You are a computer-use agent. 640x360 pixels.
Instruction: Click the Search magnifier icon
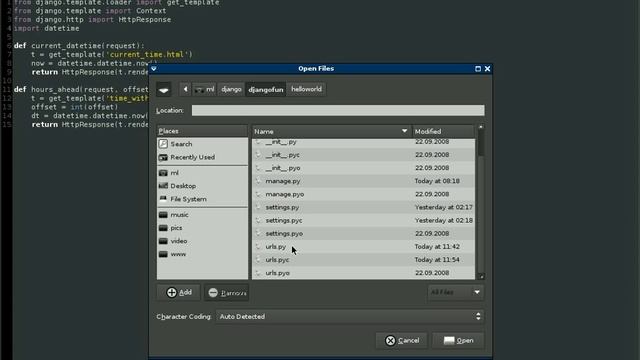tap(163, 144)
